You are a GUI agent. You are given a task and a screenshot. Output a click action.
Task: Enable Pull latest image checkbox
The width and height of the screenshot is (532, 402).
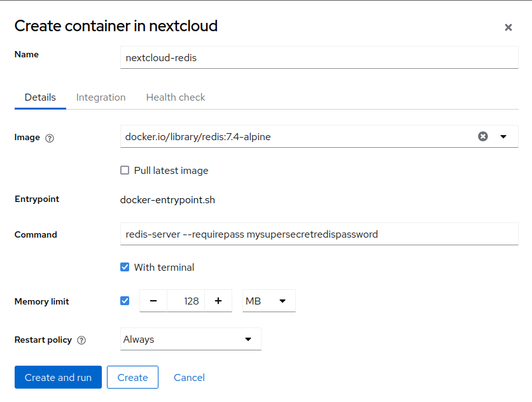(125, 171)
